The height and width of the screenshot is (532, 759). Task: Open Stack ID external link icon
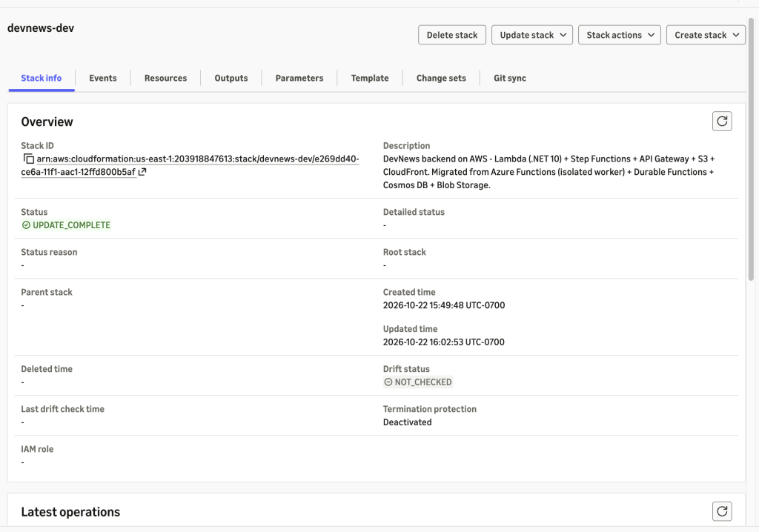142,172
